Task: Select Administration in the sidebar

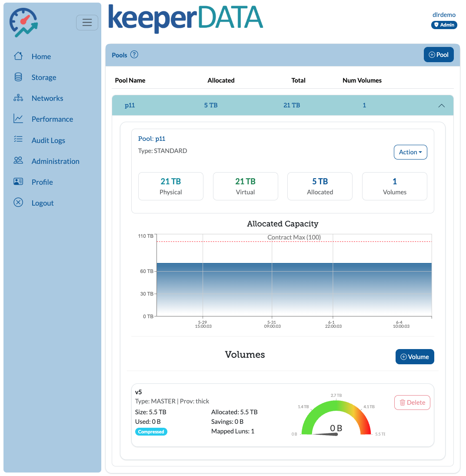Action: (56, 161)
